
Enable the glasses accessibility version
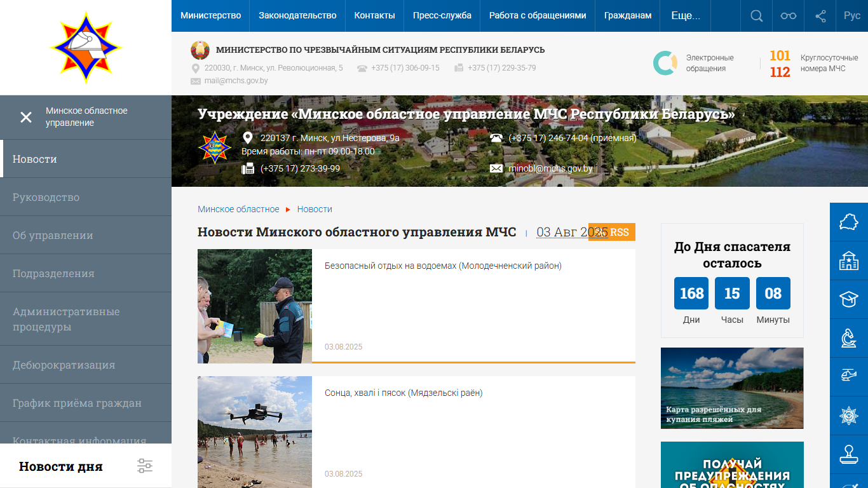click(789, 16)
